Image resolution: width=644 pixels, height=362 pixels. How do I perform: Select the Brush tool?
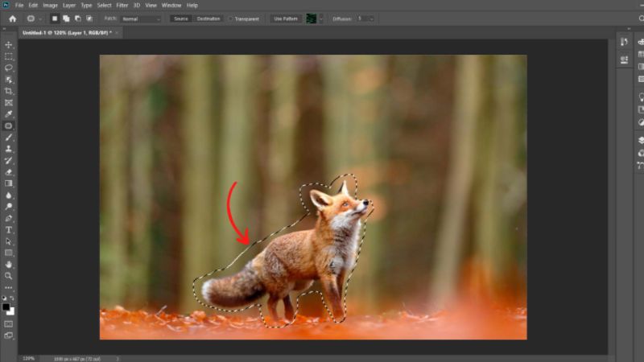(8, 137)
